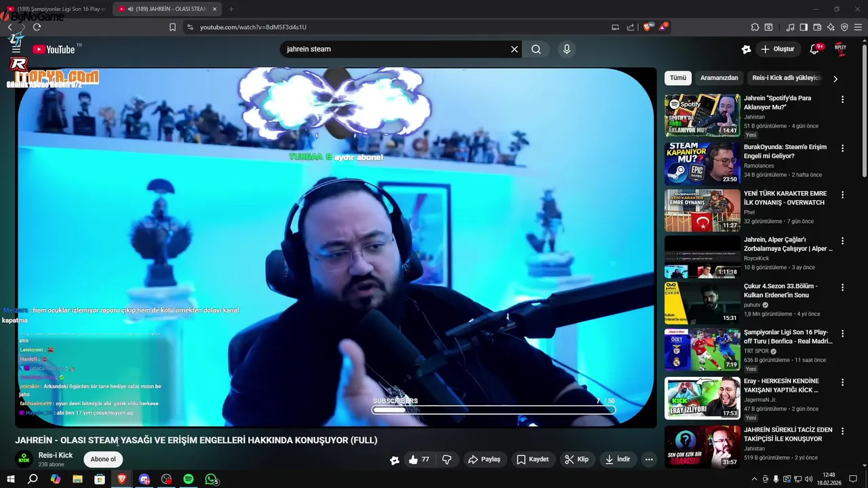Click the Reis-i Kick channel avatar
This screenshot has height=488, width=868.
tap(24, 459)
